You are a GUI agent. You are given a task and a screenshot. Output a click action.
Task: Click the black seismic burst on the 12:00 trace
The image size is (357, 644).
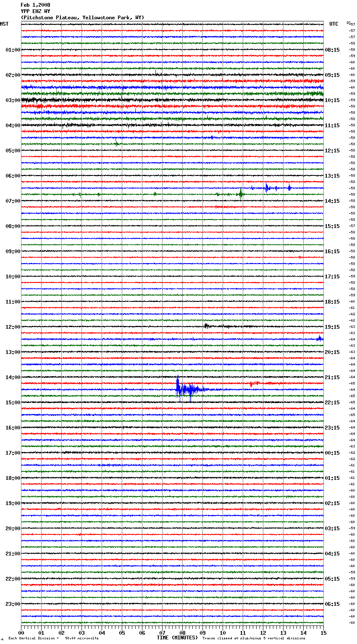click(x=207, y=325)
